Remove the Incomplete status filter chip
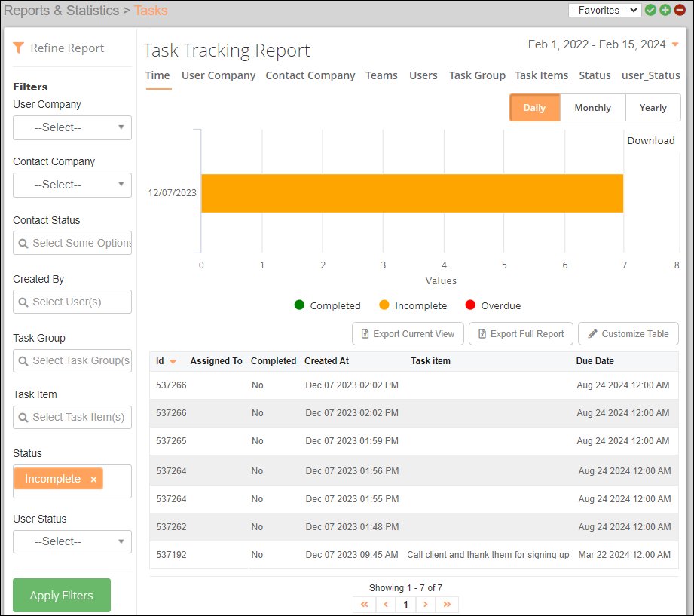The width and height of the screenshot is (694, 616). [x=93, y=478]
